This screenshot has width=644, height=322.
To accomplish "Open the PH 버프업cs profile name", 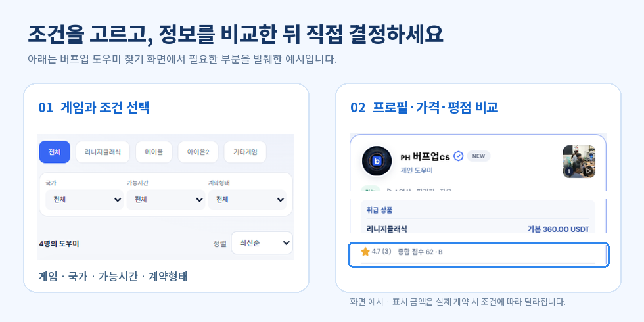I will 425,157.
